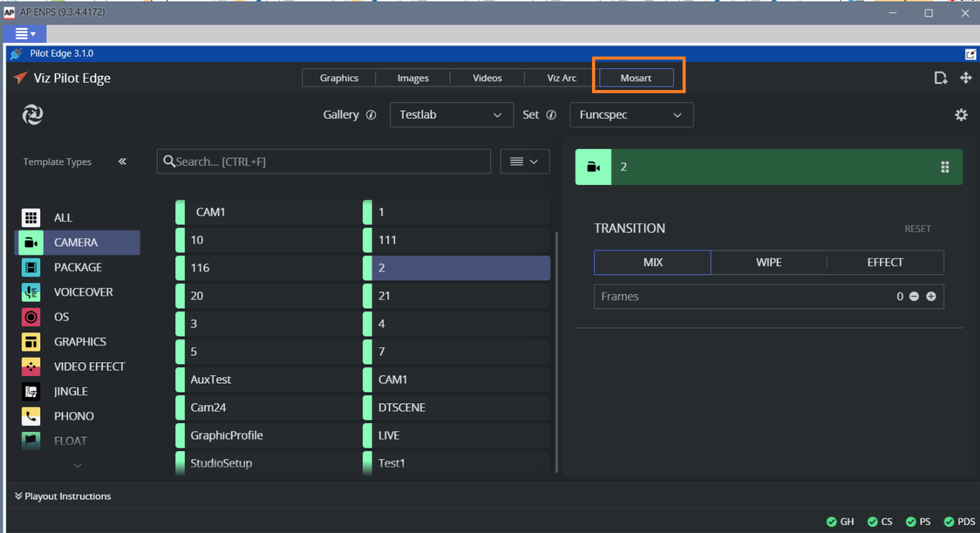Image resolution: width=980 pixels, height=533 pixels.
Task: Switch to the Mosart tab
Action: pyautogui.click(x=636, y=78)
